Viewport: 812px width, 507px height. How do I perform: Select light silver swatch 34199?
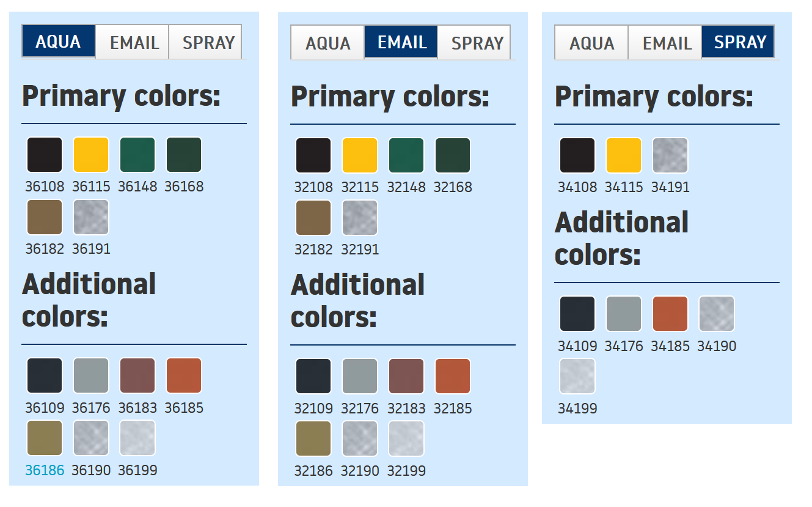[577, 377]
